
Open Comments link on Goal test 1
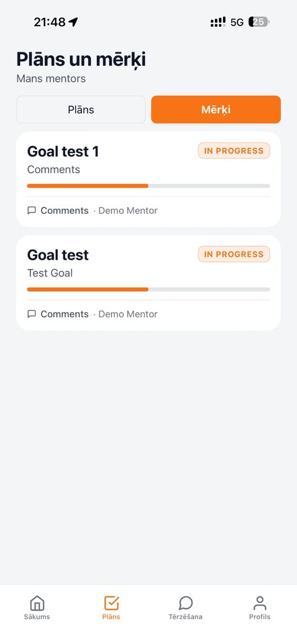(x=65, y=211)
